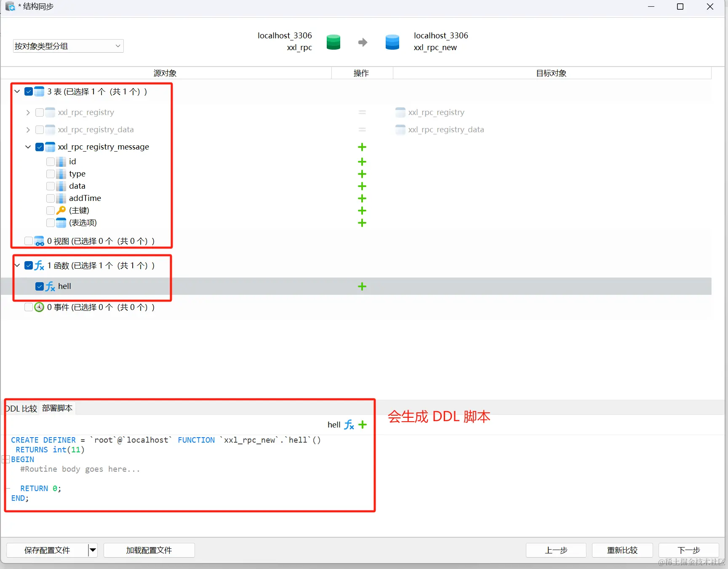Image resolution: width=728 pixels, height=569 pixels.
Task: Proceed with the 下一步 button
Action: 688,550
